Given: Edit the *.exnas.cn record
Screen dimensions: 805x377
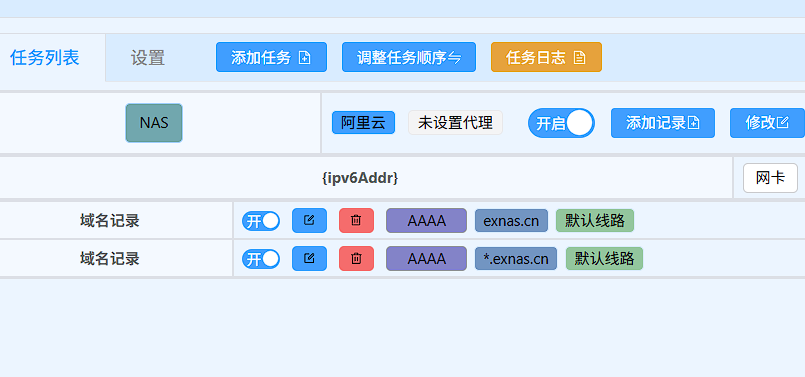Looking at the screenshot, I should (x=309, y=258).
